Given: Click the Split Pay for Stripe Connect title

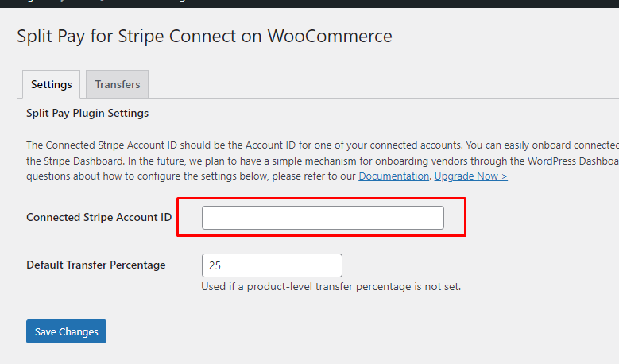Looking at the screenshot, I should pyautogui.click(x=204, y=36).
